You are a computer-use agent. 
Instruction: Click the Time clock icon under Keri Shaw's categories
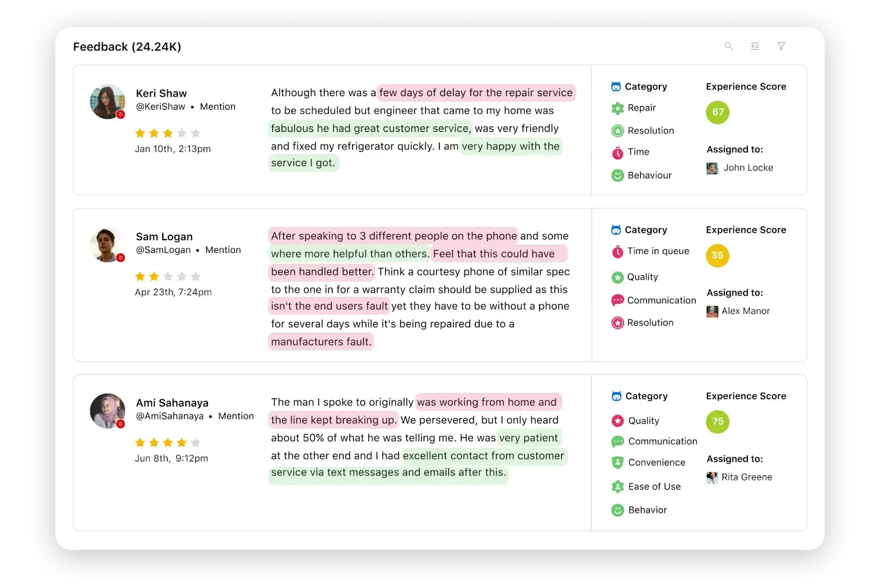click(617, 153)
